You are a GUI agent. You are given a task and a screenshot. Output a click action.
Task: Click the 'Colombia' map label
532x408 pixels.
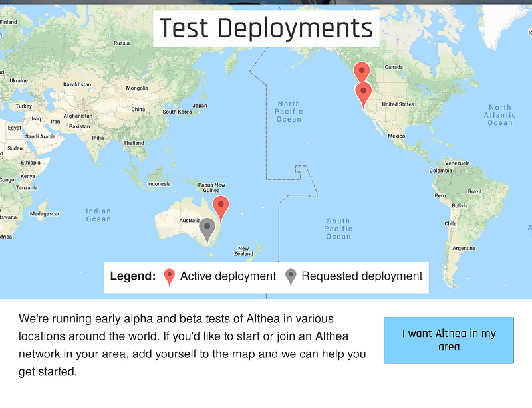(440, 171)
